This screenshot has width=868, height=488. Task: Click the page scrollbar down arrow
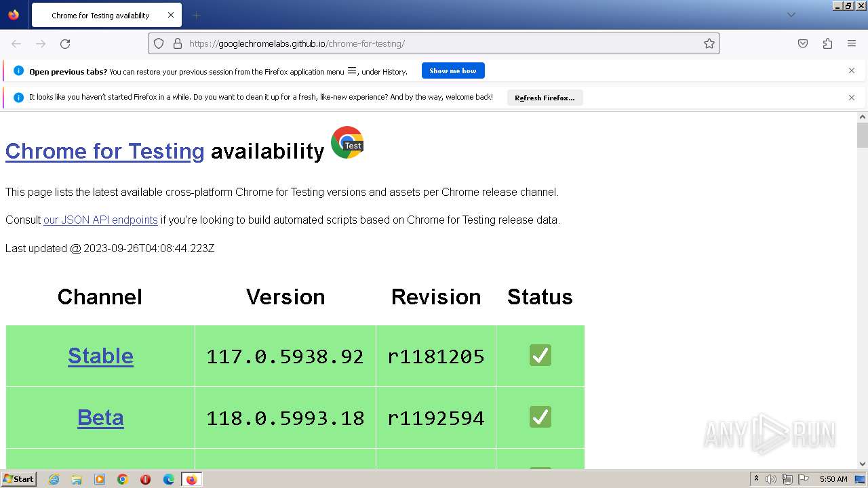[x=863, y=464]
